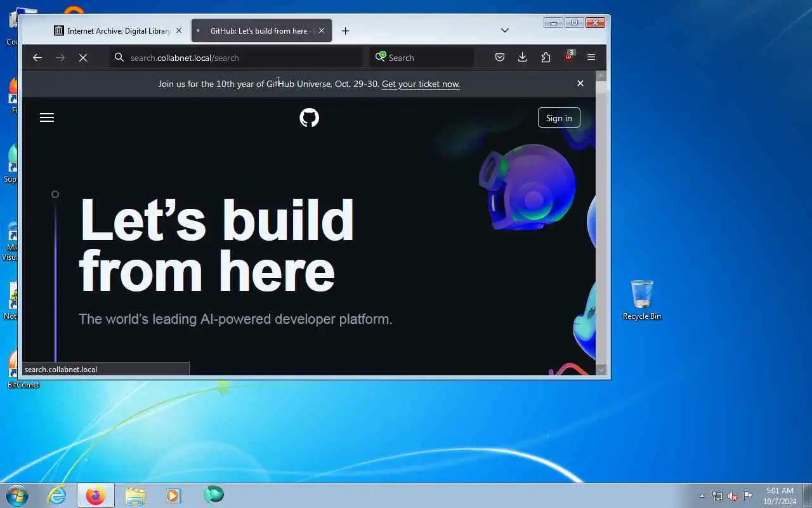
Task: Click the taskbar clock showing 5:01 AM
Action: 780,496
